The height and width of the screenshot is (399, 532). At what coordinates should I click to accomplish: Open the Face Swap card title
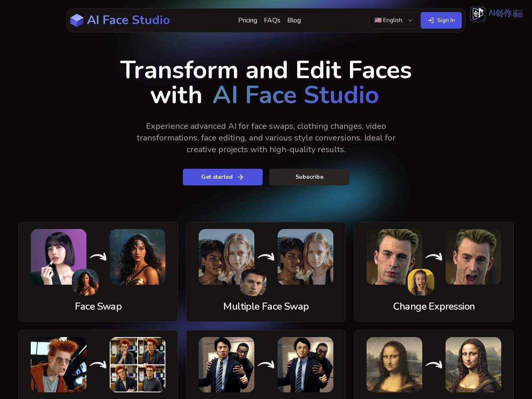click(98, 306)
